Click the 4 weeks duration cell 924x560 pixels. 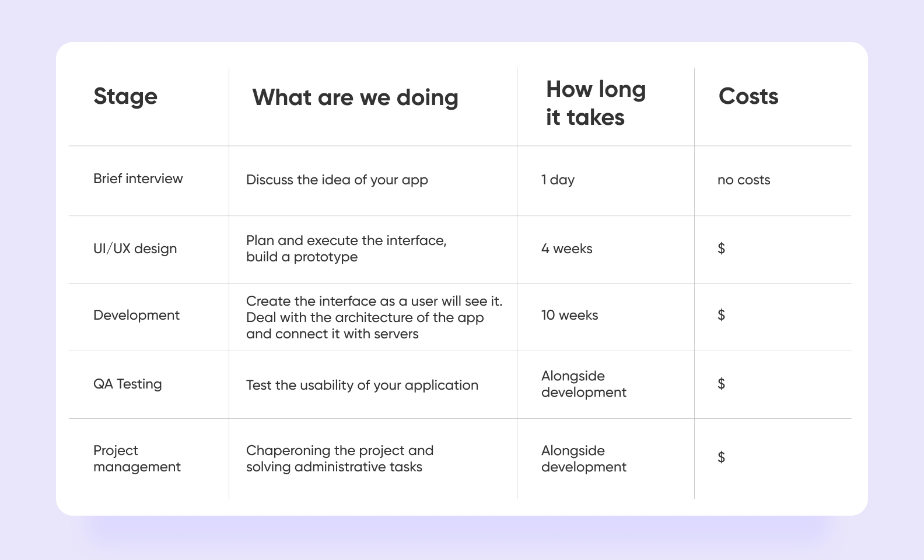(x=567, y=249)
